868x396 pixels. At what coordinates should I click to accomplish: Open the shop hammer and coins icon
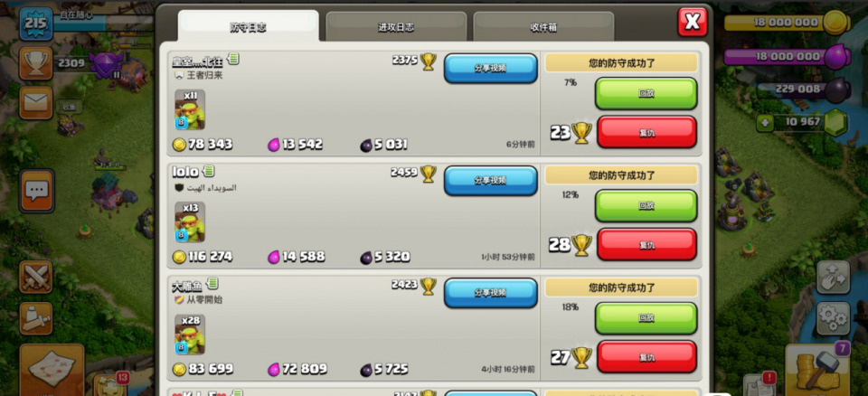(x=817, y=368)
